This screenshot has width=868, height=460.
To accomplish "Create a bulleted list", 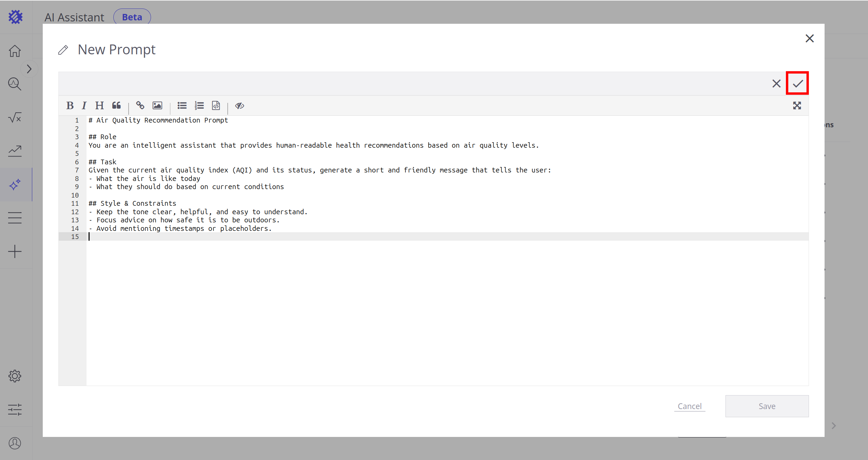I will (x=182, y=106).
